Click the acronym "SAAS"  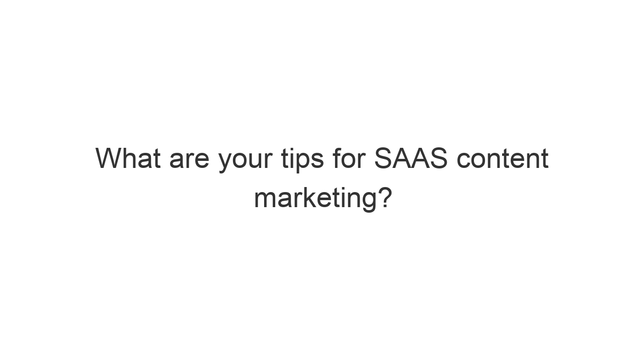click(411, 158)
